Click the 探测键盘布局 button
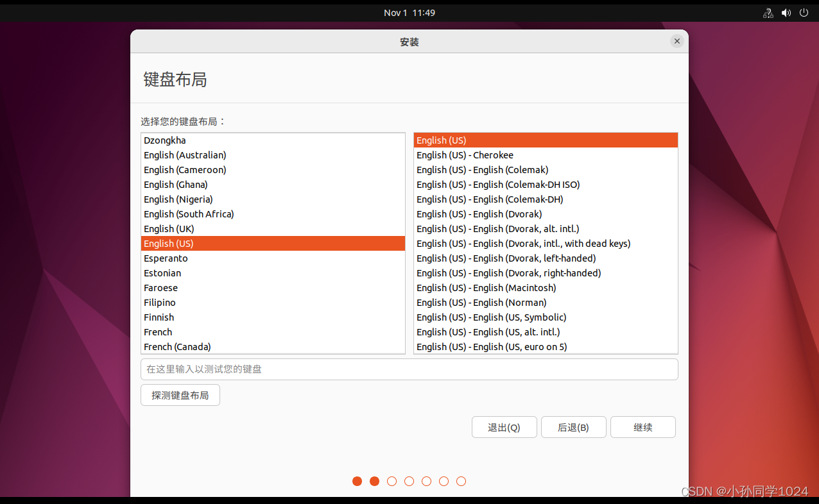Viewport: 819px width, 504px height. click(180, 395)
